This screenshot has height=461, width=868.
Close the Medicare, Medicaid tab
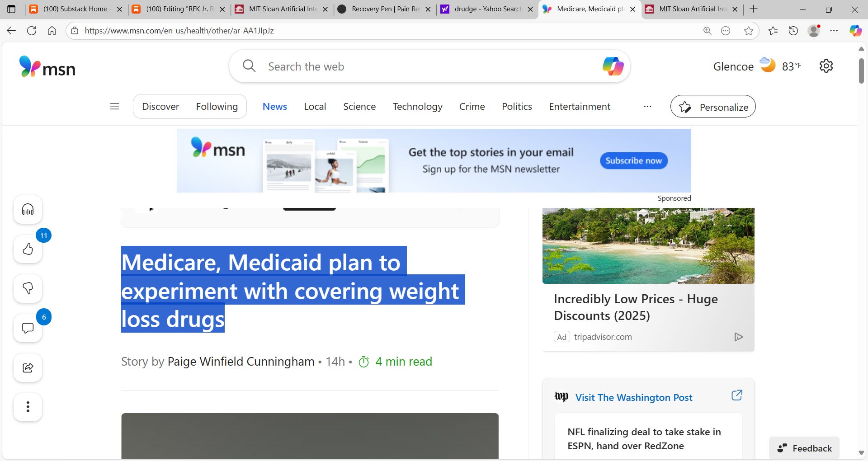tap(632, 9)
